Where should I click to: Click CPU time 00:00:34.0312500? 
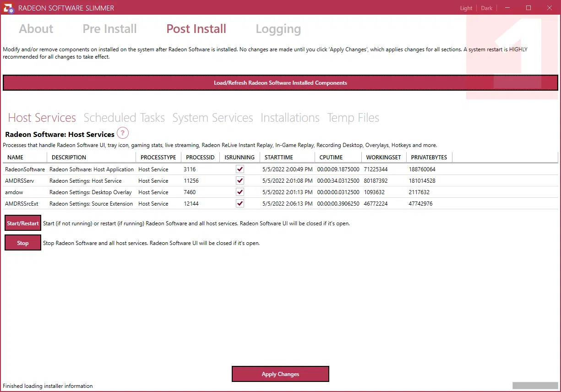point(338,181)
